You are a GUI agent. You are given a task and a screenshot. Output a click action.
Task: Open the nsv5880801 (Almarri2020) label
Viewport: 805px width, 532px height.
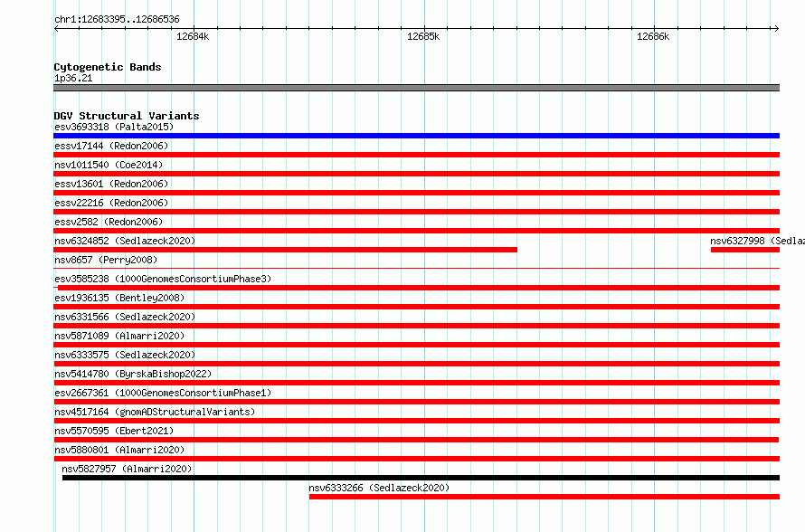[x=119, y=450]
